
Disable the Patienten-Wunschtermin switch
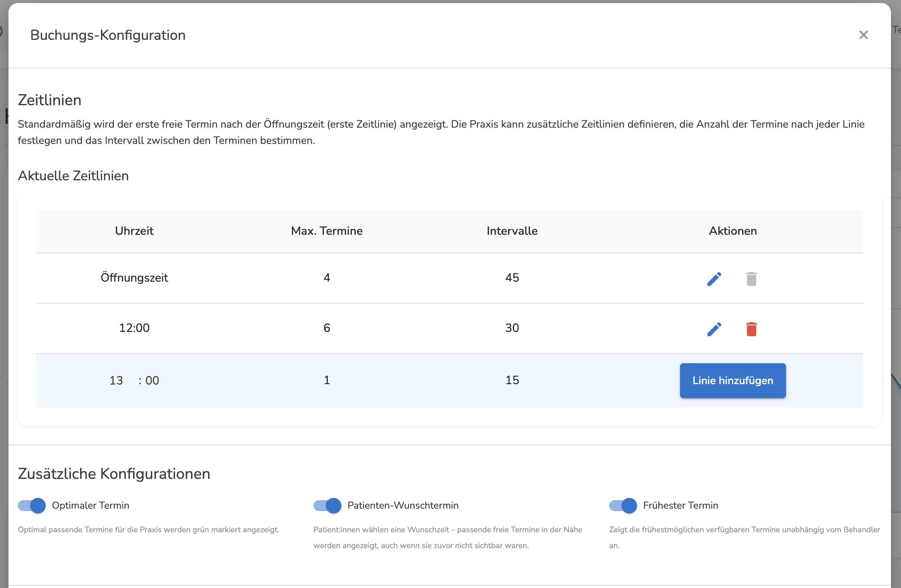[327, 506]
